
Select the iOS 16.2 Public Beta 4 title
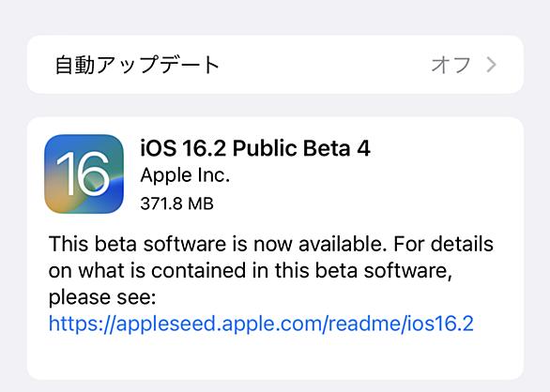point(255,148)
